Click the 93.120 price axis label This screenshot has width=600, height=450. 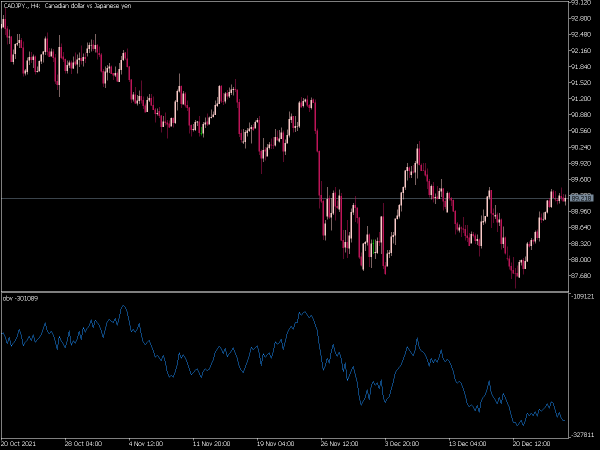582,3
